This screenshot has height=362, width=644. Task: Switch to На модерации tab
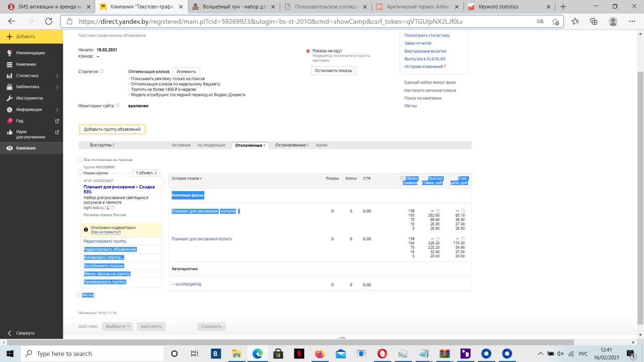point(211,145)
